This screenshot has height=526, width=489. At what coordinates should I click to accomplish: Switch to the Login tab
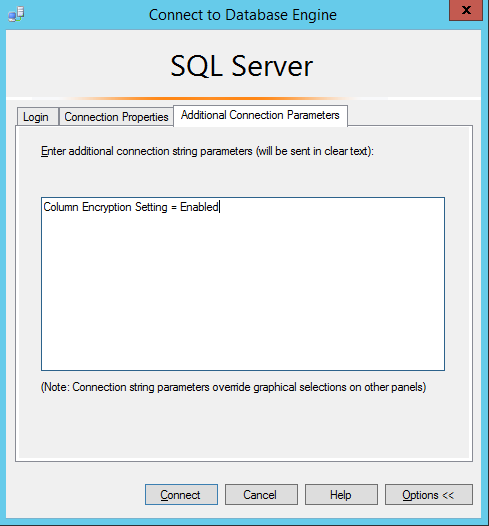pos(37,117)
